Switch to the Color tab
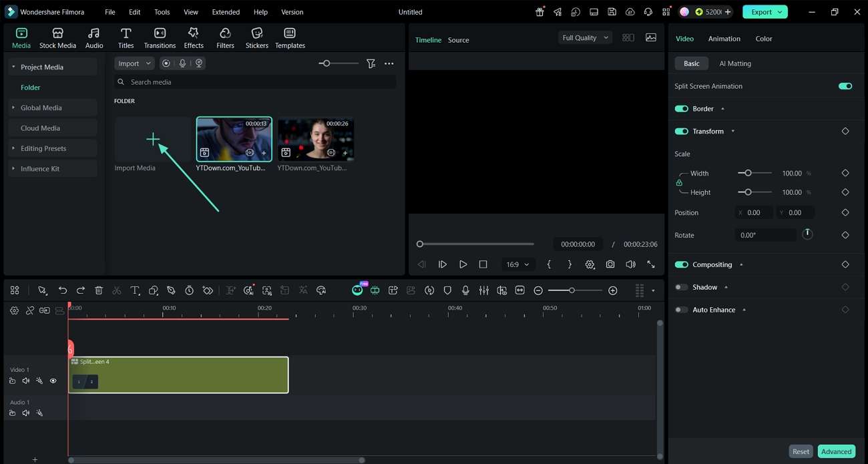868x464 pixels. coord(764,39)
